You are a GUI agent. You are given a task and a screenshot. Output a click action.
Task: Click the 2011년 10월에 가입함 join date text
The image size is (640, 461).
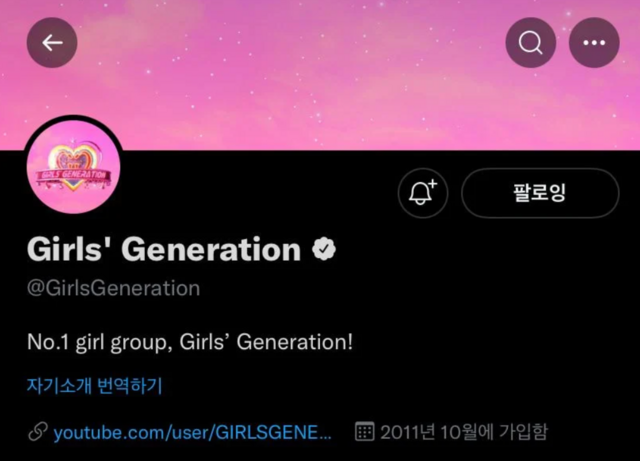tap(464, 432)
